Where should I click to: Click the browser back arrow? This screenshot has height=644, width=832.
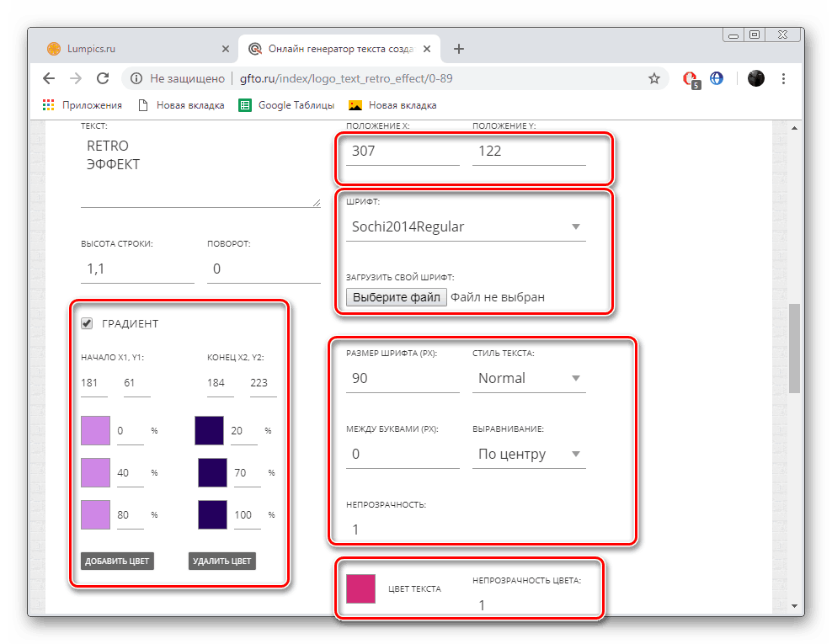tap(49, 78)
